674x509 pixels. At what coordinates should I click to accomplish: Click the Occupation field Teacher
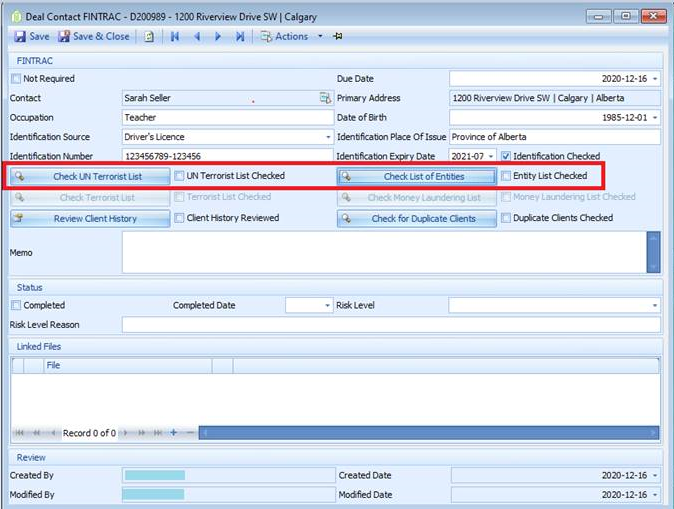click(228, 117)
